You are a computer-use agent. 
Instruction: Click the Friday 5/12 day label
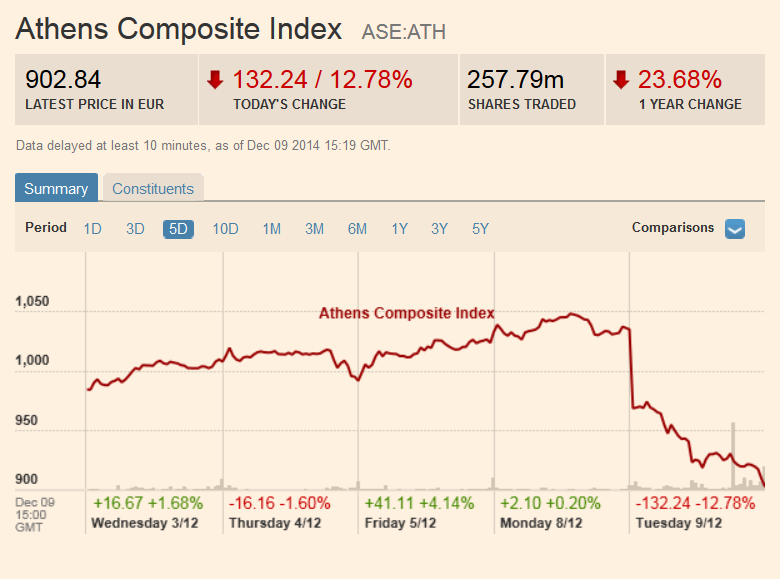403,523
